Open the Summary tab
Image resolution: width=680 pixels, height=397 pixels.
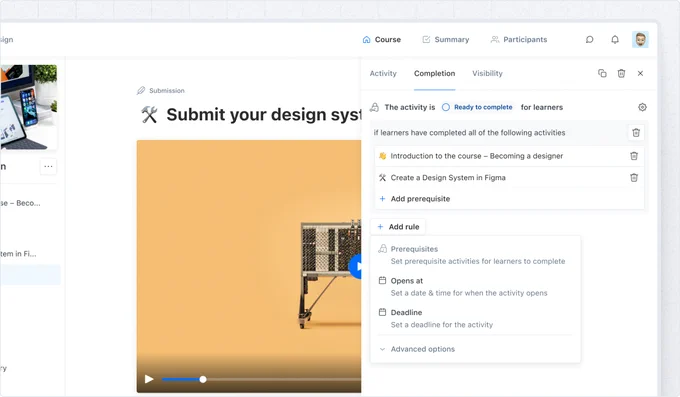point(446,39)
